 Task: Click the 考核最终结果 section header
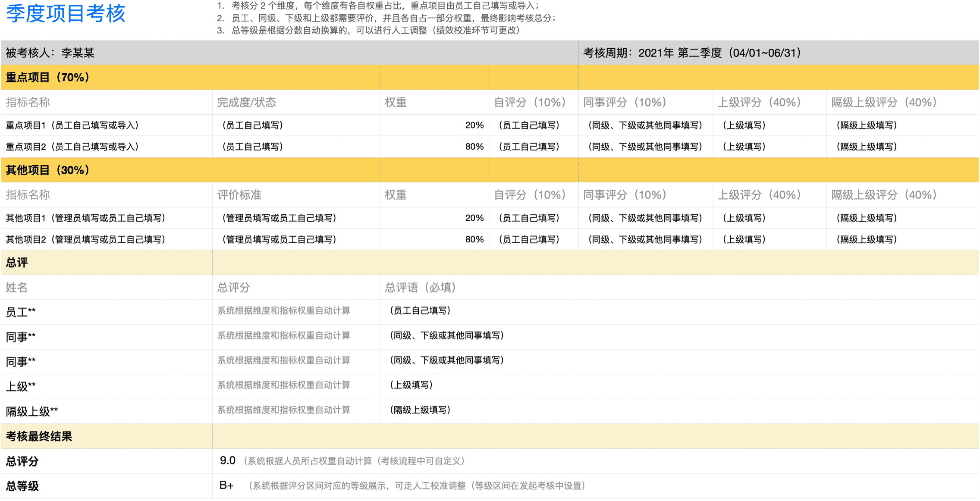(107, 436)
